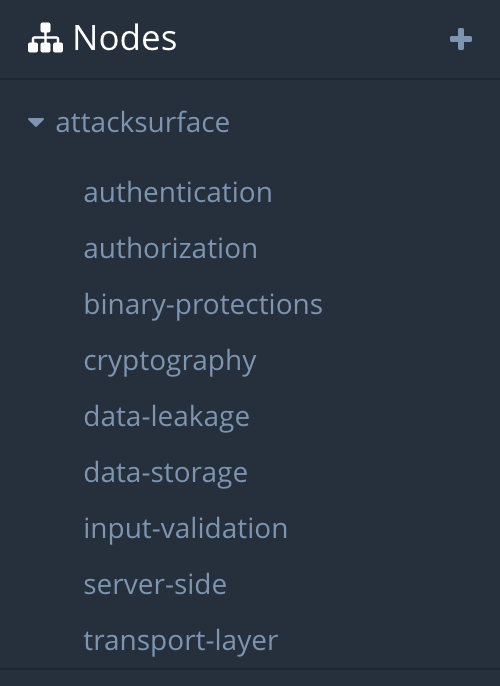Open the data-storage node
This screenshot has height=686, width=500.
[166, 473]
